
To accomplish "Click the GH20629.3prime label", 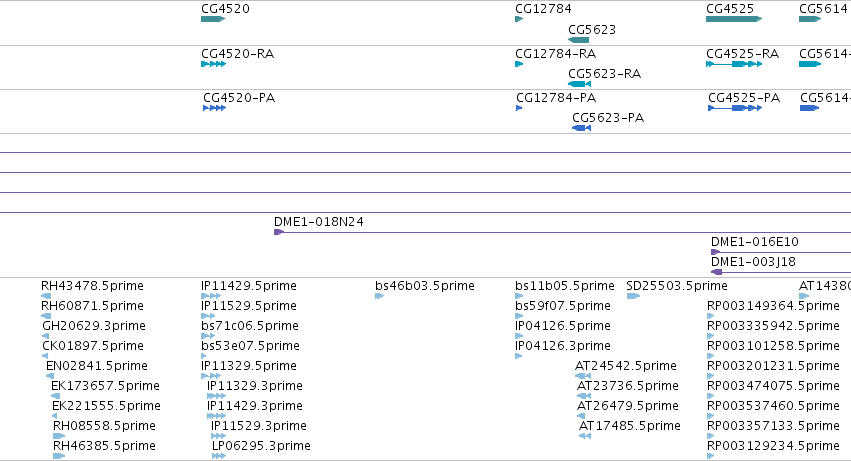I will tap(94, 326).
